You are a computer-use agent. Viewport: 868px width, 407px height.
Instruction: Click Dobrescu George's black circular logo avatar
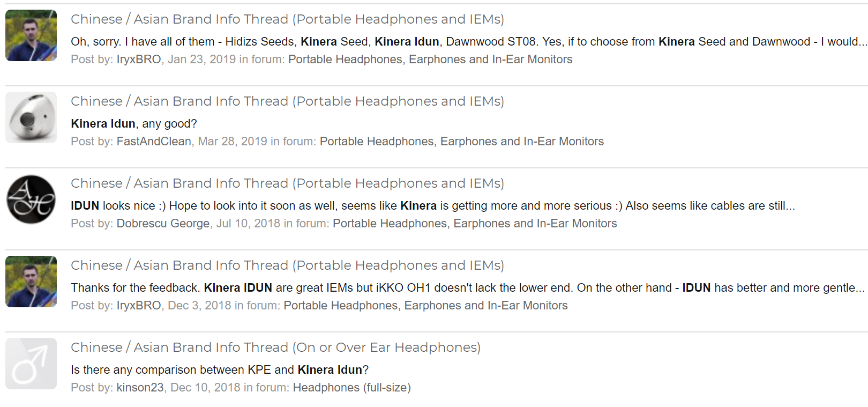point(31,199)
